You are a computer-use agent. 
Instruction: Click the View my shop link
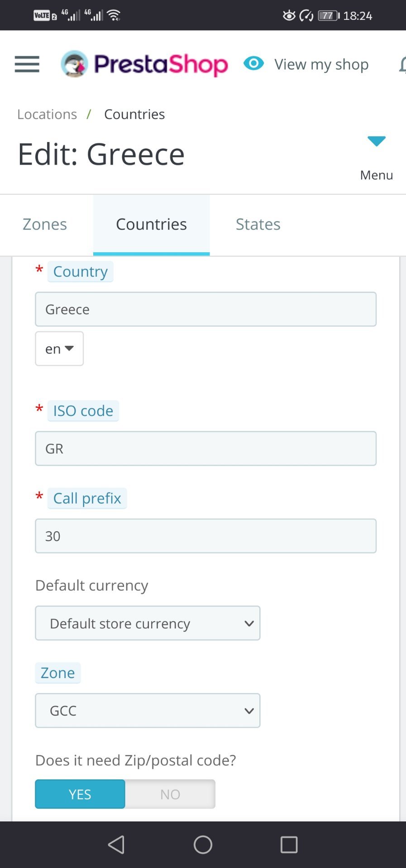[321, 64]
